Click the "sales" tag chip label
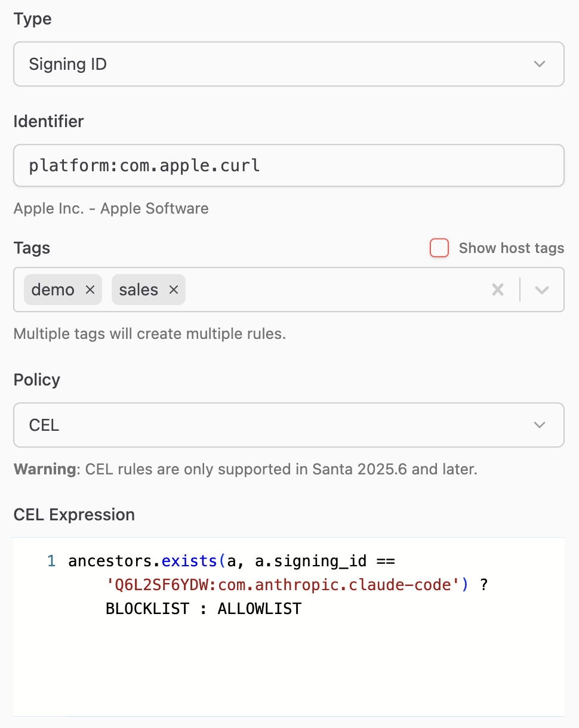579x728 pixels. point(138,290)
